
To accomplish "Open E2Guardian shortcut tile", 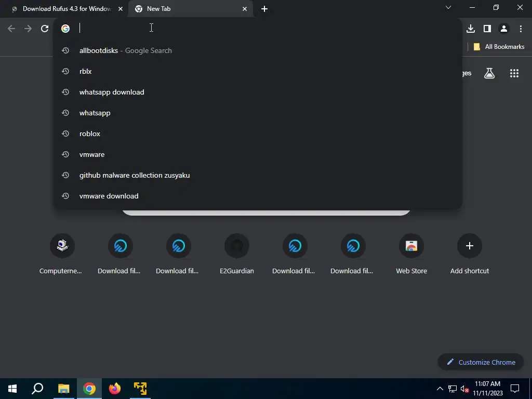I will [x=237, y=254].
